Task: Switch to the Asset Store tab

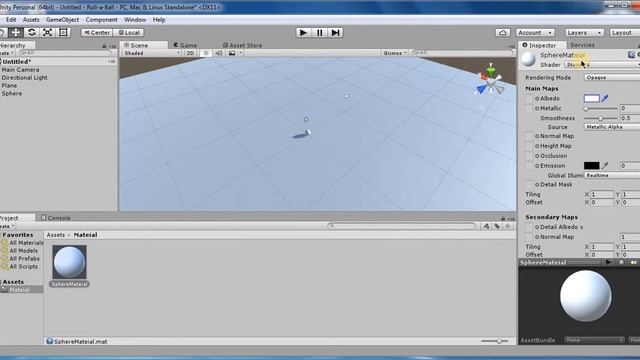Action: click(x=242, y=45)
